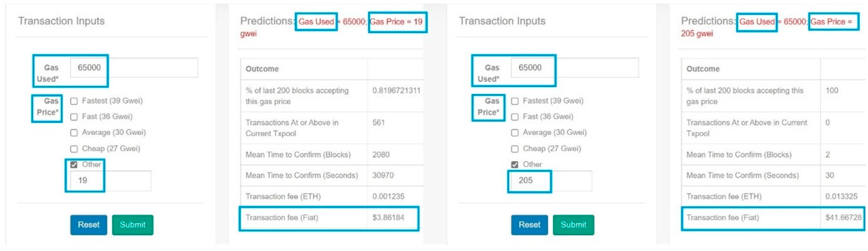Check Fast (36 Gwei) in the 19-gwei form

(74, 117)
